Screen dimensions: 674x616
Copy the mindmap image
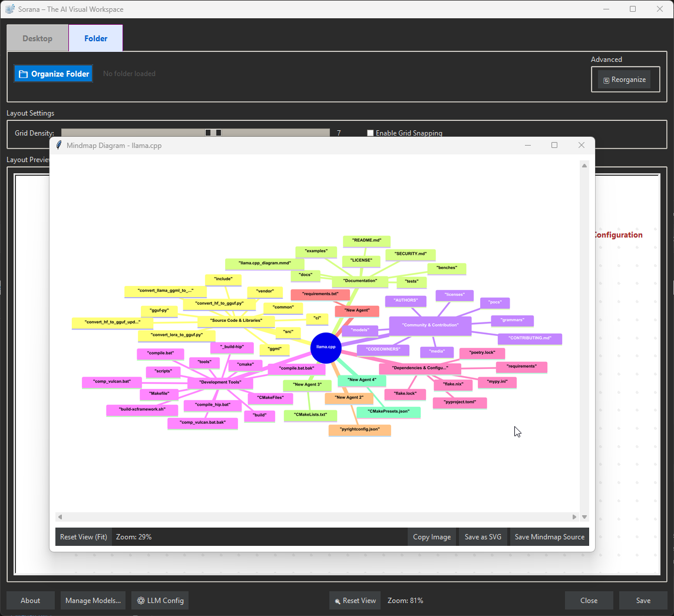(x=431, y=536)
